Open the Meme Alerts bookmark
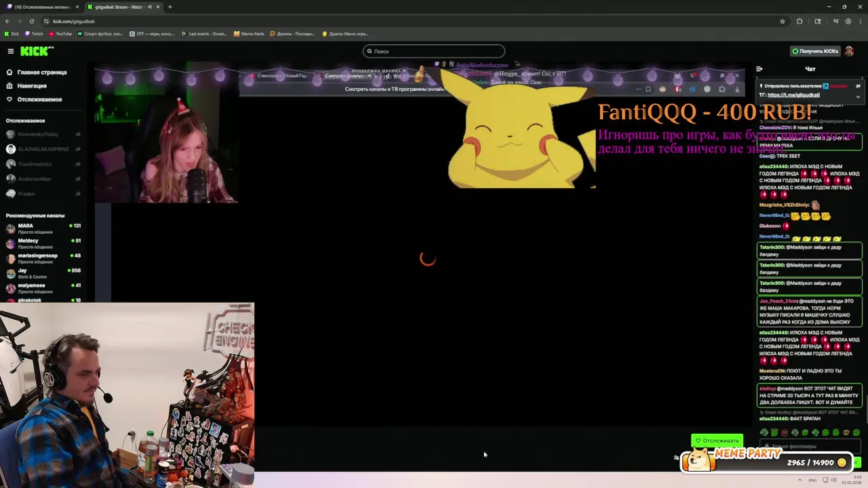The width and height of the screenshot is (868, 488). click(249, 33)
